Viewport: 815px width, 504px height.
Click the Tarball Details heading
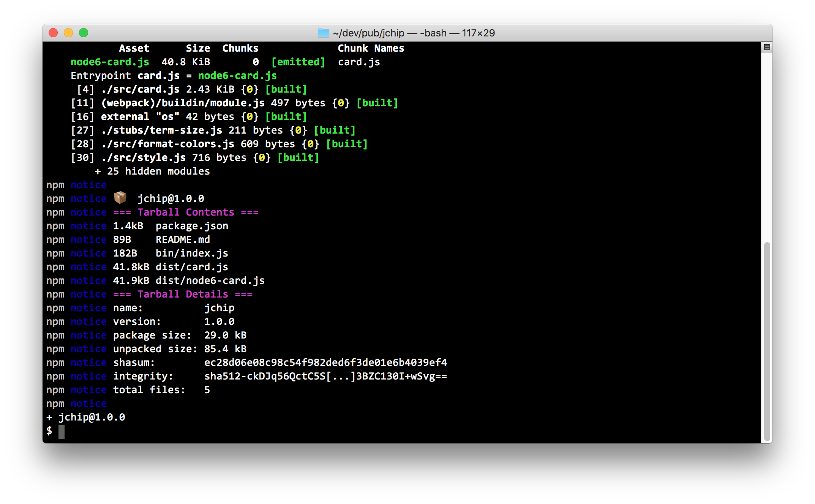[183, 294]
